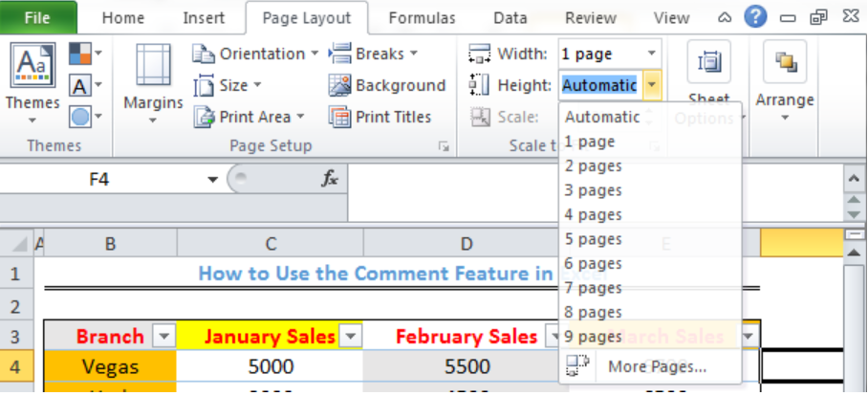Viewport: 868px width, 396px height.
Task: Click the cell containing 5000
Action: (x=271, y=366)
